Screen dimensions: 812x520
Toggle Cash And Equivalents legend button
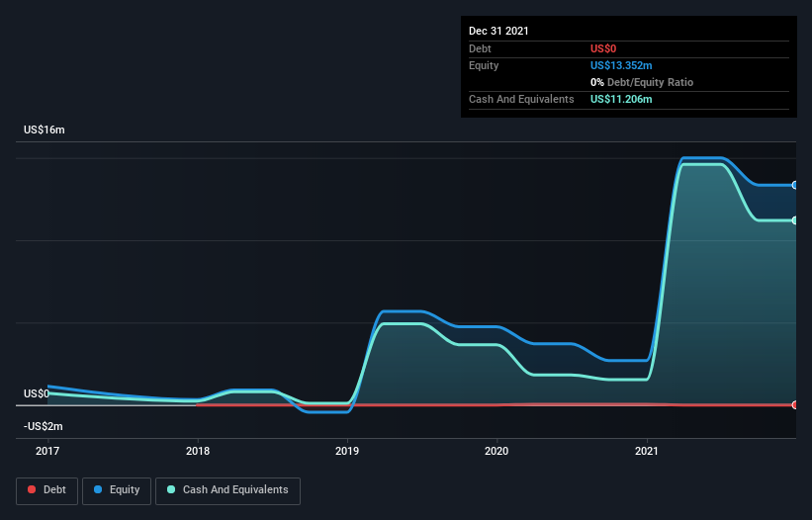click(x=227, y=490)
